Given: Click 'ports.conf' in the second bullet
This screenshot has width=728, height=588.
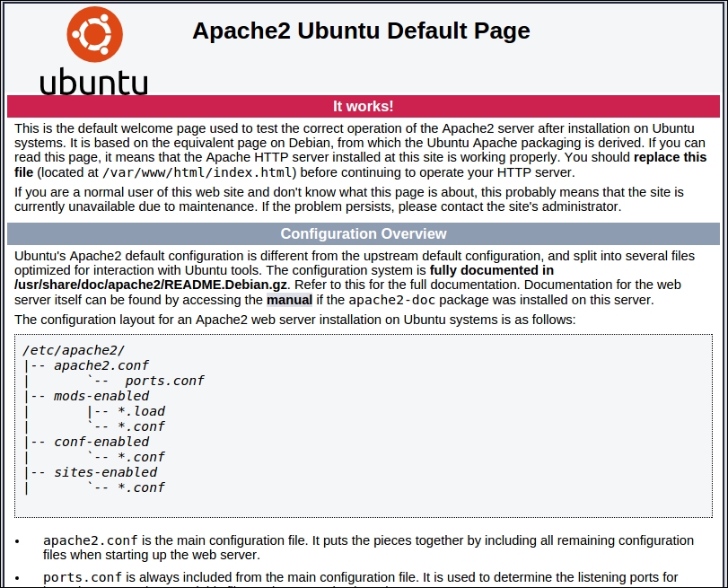Looking at the screenshot, I should pyautogui.click(x=83, y=577).
